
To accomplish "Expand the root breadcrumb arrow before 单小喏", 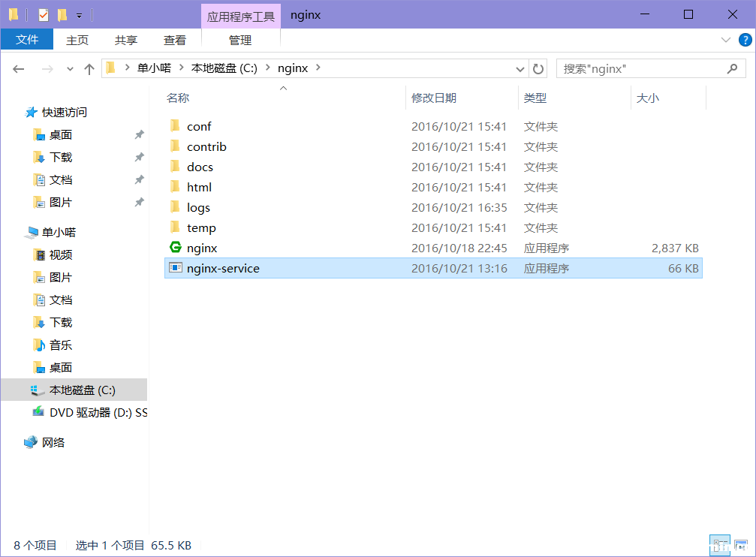I will click(x=128, y=68).
